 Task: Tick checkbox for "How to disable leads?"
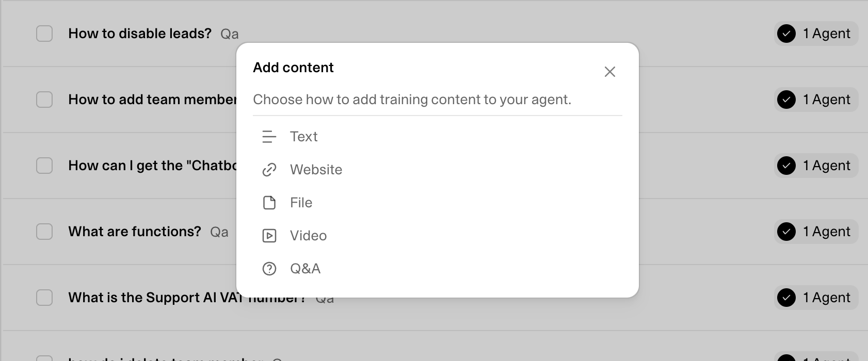pos(44,34)
